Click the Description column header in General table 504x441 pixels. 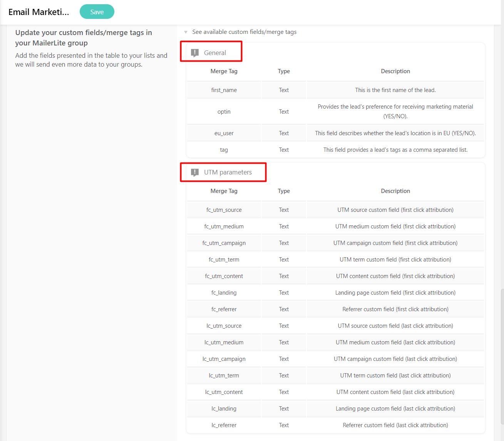(x=395, y=71)
